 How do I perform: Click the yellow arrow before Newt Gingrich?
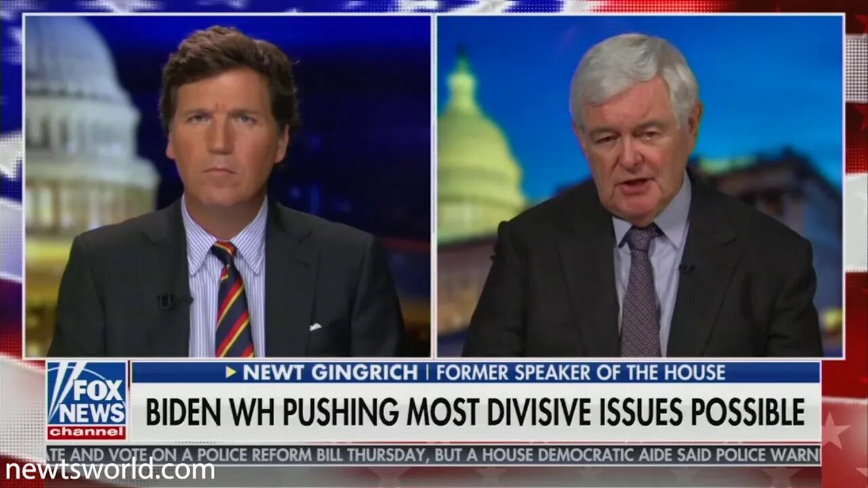231,372
